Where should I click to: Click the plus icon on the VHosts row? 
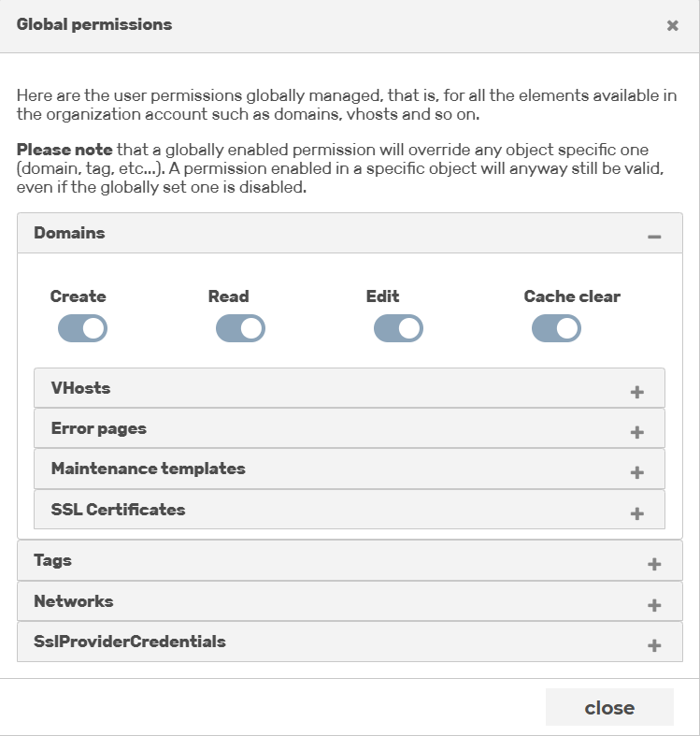pos(636,392)
